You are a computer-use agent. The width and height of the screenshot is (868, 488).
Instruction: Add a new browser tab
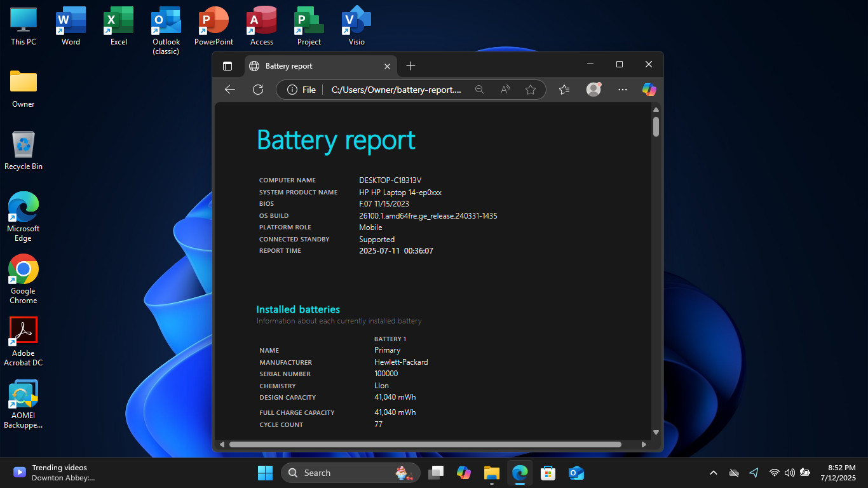(410, 65)
